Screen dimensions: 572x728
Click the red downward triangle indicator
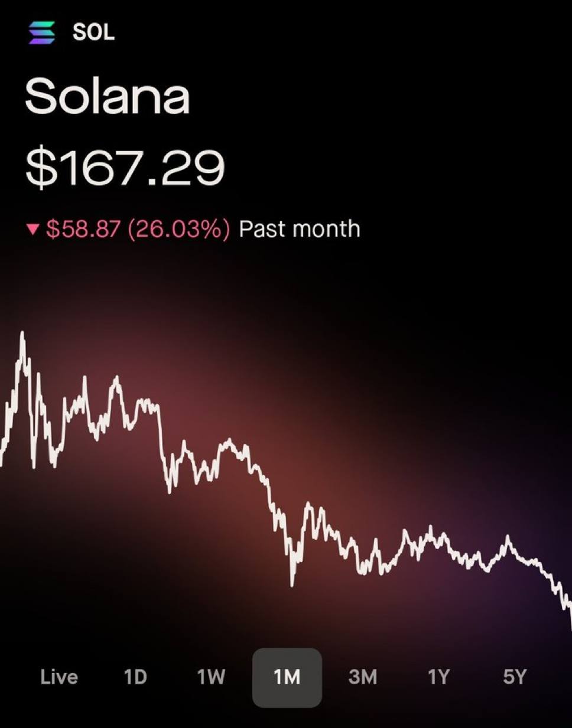pyautogui.click(x=33, y=228)
